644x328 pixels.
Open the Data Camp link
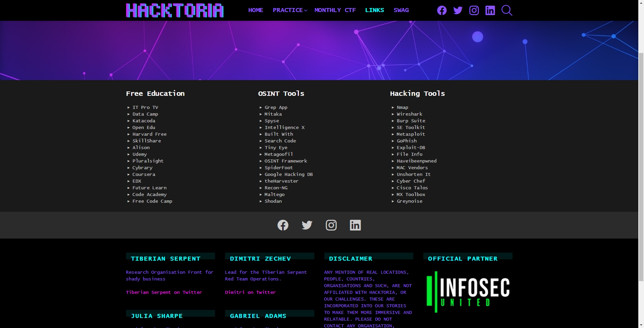pos(145,114)
